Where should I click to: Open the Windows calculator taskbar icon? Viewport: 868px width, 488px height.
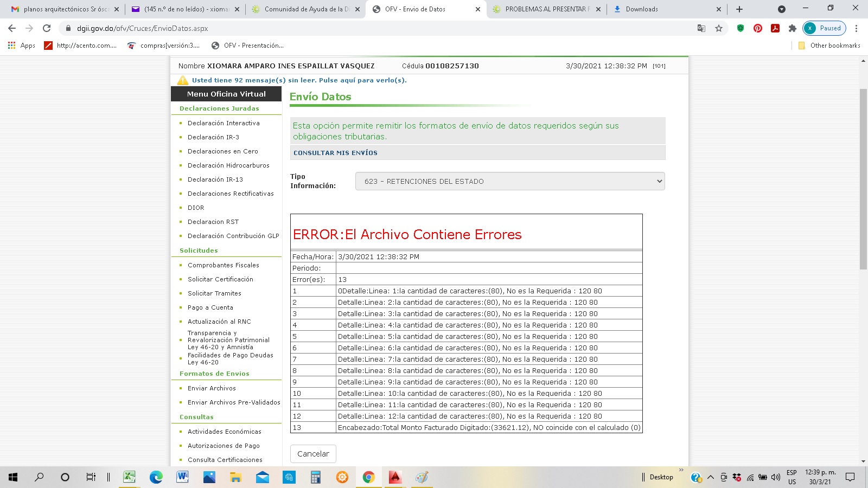pyautogui.click(x=316, y=477)
